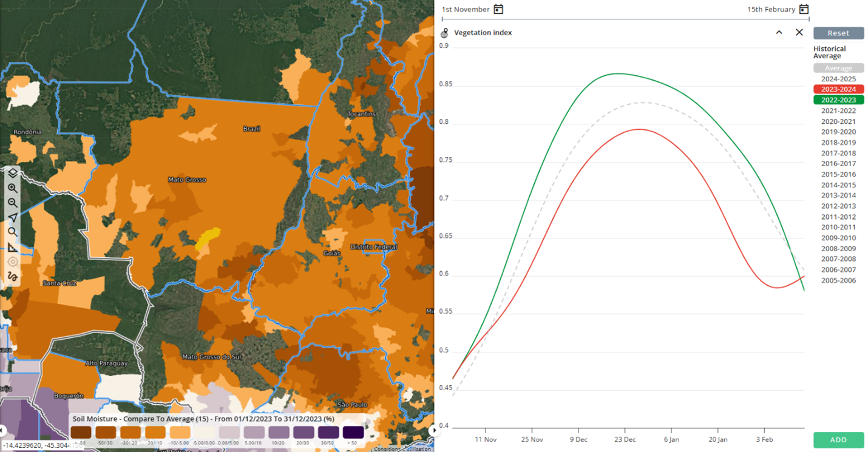This screenshot has height=452, width=868.
Task: Choose 2014-2015 in the Historical Average list
Action: [838, 184]
